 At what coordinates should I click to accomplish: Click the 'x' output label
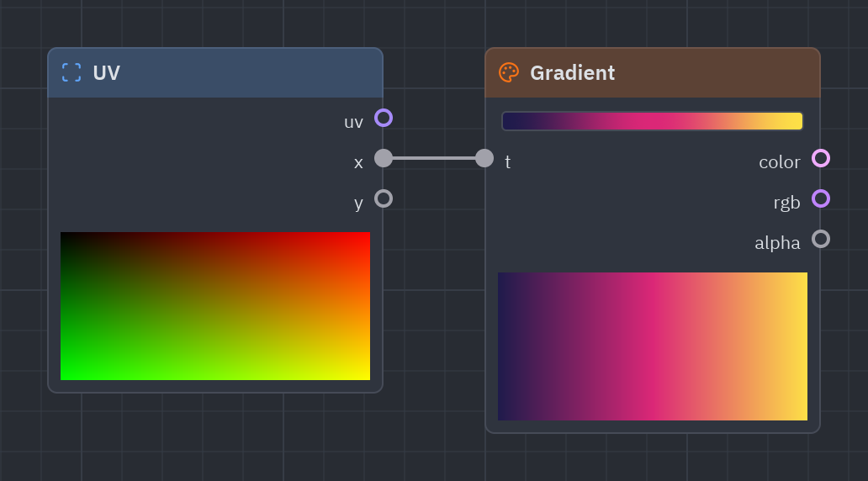(x=358, y=163)
